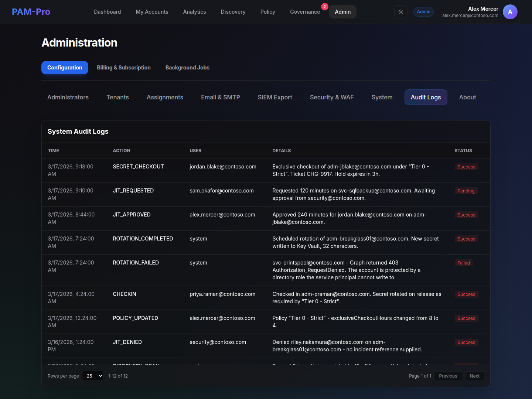This screenshot has height=399, width=532.
Task: Click the 3/16/2026 1:24:00 PM timestamp
Action: click(71, 346)
